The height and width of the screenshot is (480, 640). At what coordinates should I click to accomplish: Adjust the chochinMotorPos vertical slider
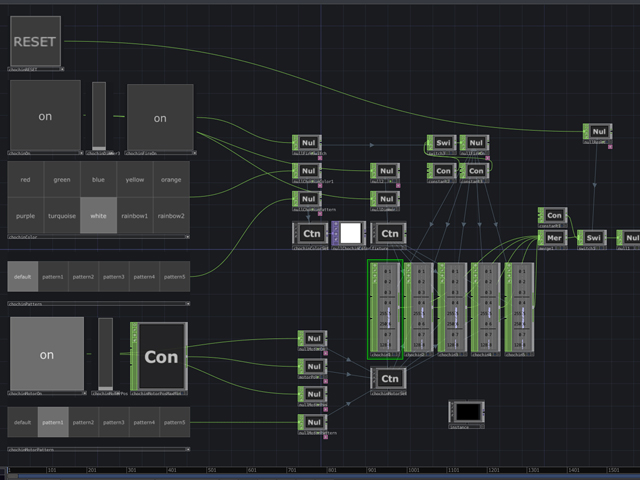coord(105,354)
